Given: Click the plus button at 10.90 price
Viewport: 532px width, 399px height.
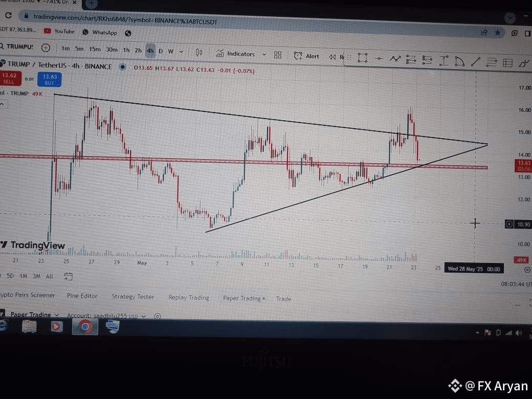Looking at the screenshot, I should coord(509,224).
